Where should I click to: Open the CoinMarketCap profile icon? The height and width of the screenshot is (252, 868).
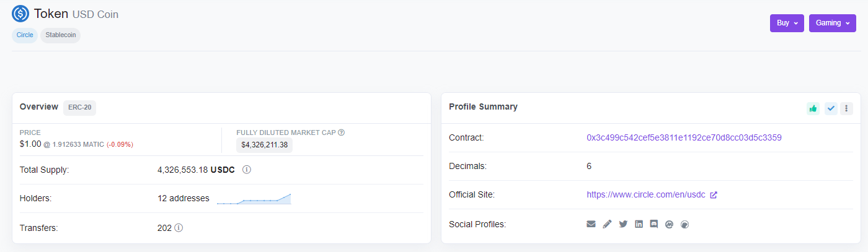tap(669, 224)
